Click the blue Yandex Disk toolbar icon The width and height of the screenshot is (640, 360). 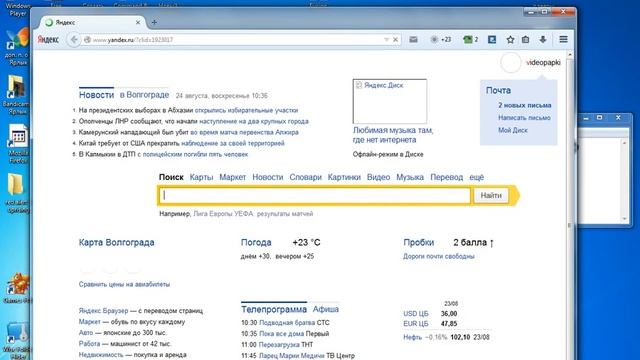tap(492, 40)
